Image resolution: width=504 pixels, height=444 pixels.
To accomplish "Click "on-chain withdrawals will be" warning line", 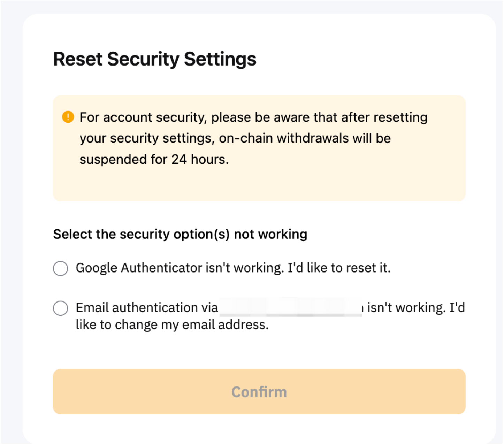I will 305,138.
